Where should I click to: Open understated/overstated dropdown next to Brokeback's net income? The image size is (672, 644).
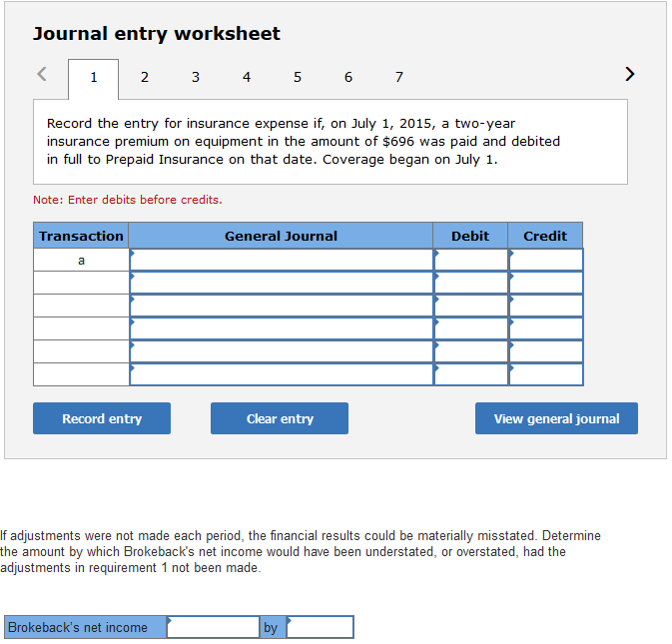tap(213, 627)
